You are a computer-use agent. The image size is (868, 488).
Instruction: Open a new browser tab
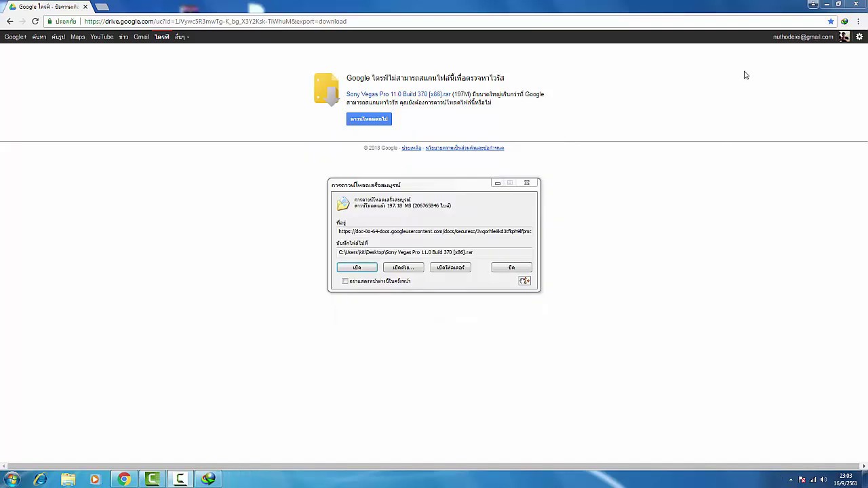102,7
